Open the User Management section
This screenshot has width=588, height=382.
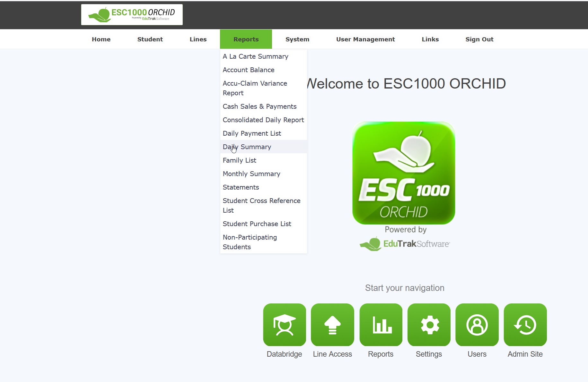(x=365, y=39)
